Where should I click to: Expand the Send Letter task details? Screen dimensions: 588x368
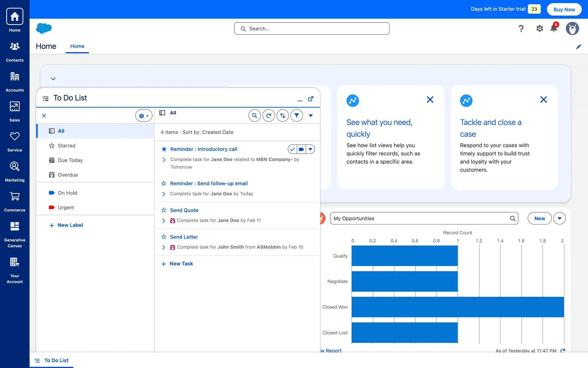[x=164, y=247]
